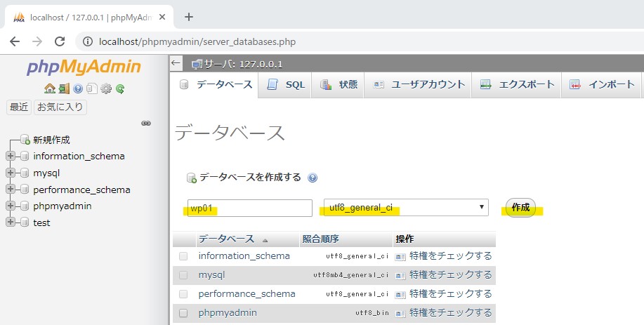Click 特権をチェックする for phpmyadmin
The height and width of the screenshot is (325, 644).
[x=451, y=312]
